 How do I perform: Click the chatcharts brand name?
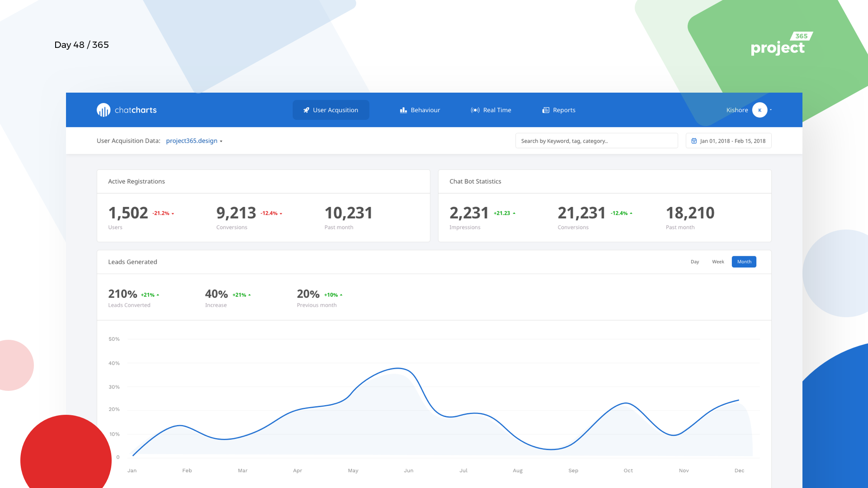click(x=136, y=110)
